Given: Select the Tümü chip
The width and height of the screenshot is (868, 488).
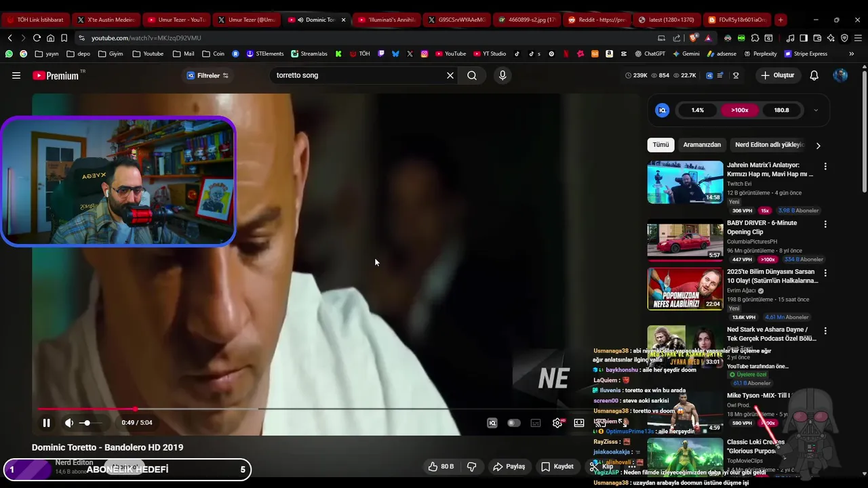Looking at the screenshot, I should coord(660,144).
